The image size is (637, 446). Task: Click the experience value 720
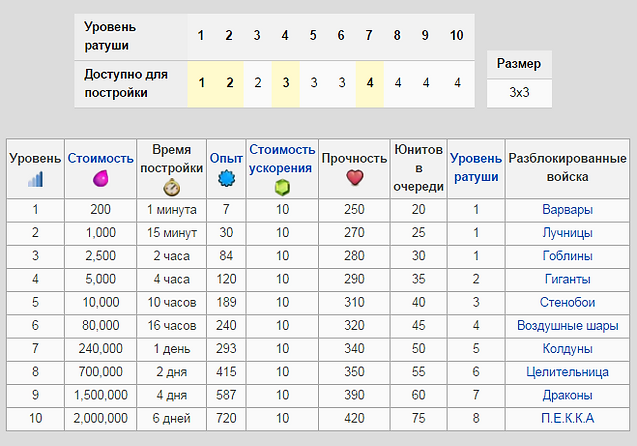[x=226, y=418]
